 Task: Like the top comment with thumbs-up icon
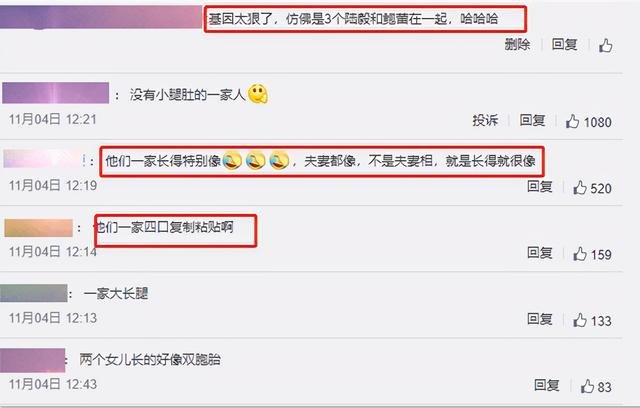(x=606, y=45)
